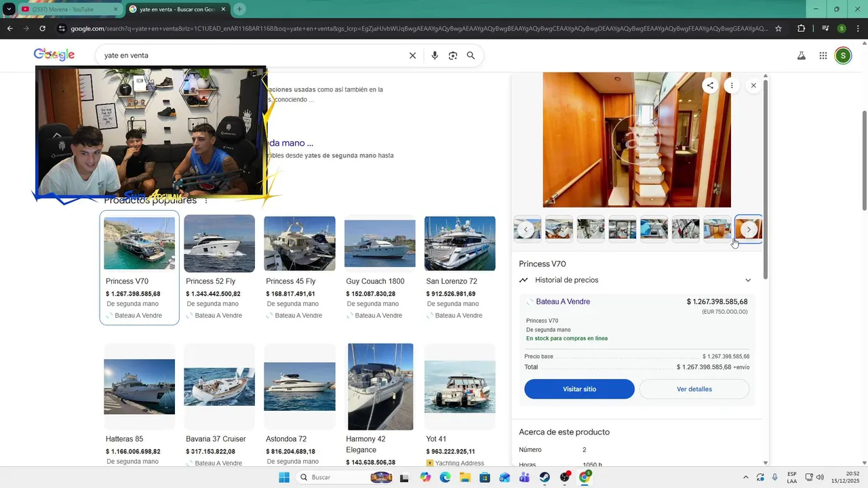Share the Princess V70 product
Viewport: 868px width, 488px height.
click(x=710, y=85)
